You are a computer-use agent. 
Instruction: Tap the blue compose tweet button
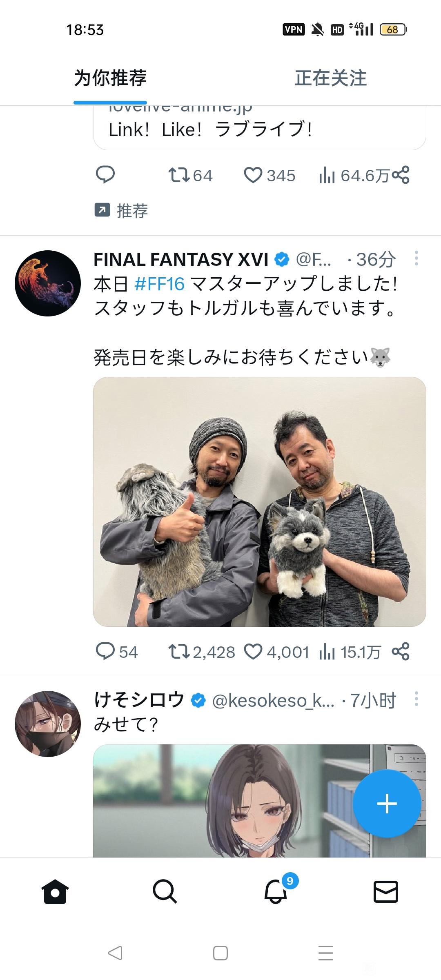[387, 804]
